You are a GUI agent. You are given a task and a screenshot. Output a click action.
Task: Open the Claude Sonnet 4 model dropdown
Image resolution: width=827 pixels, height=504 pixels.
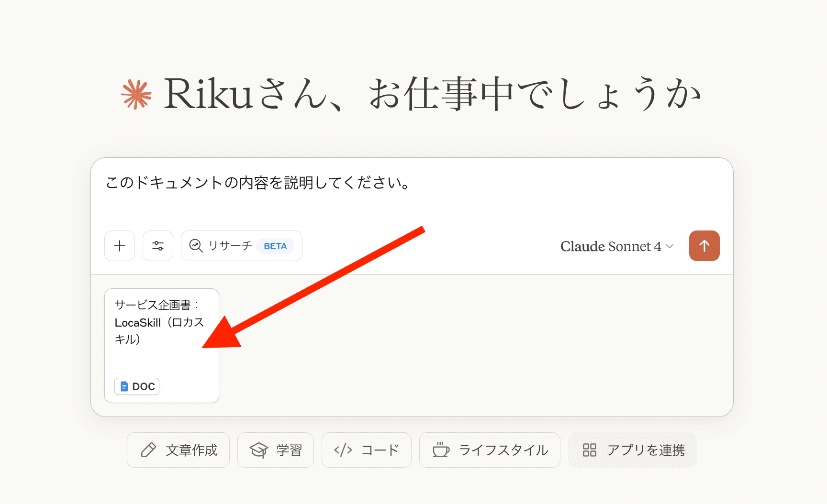[x=610, y=246]
